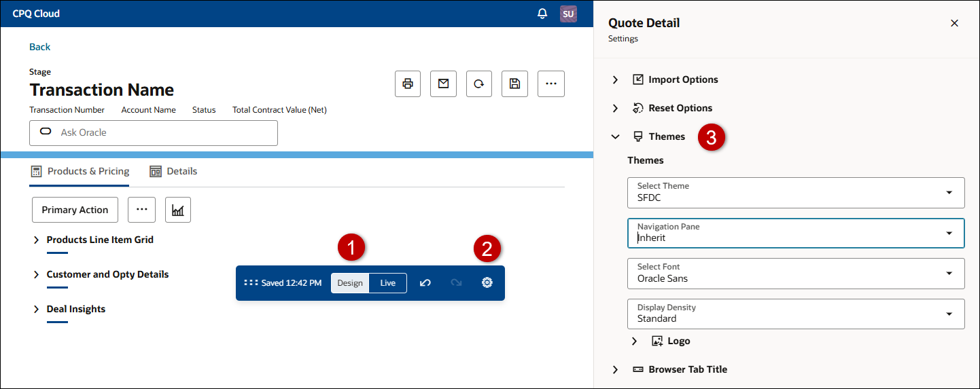Click the Account Name label
Screen dimensions: 980x389
(x=148, y=110)
